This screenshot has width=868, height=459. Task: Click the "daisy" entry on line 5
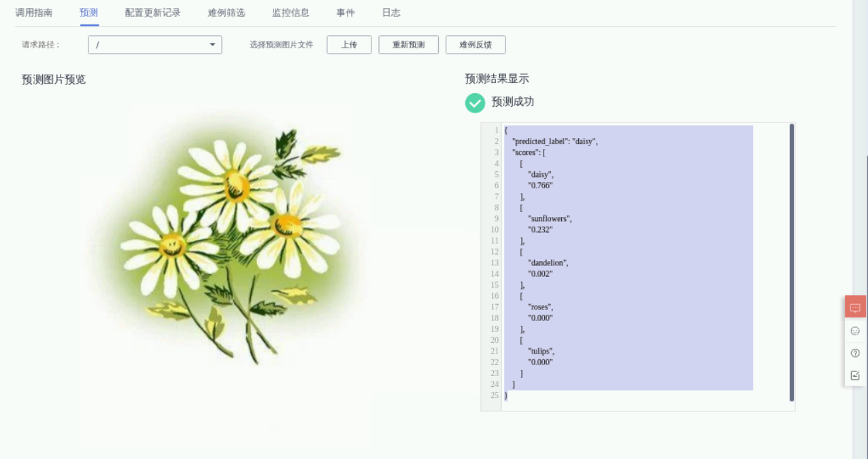(541, 175)
